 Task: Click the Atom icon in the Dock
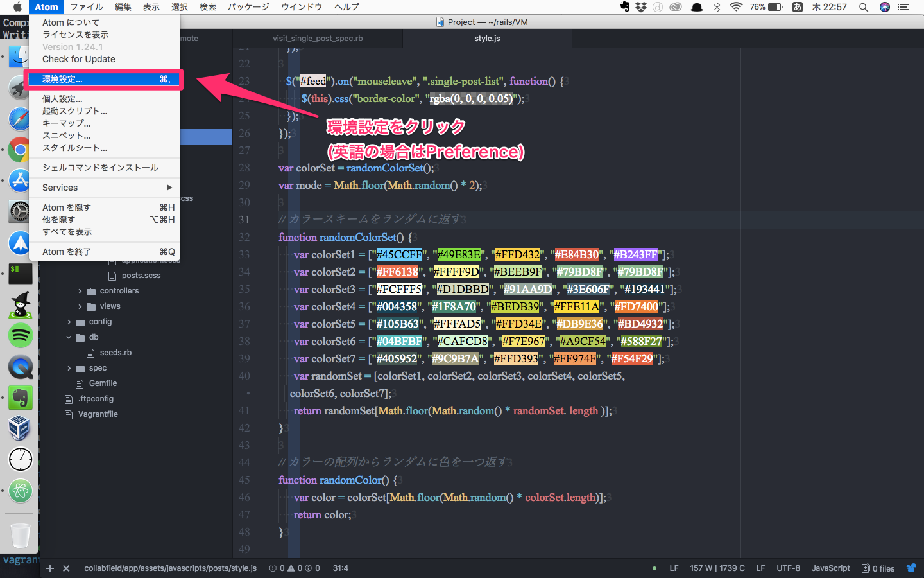[20, 491]
